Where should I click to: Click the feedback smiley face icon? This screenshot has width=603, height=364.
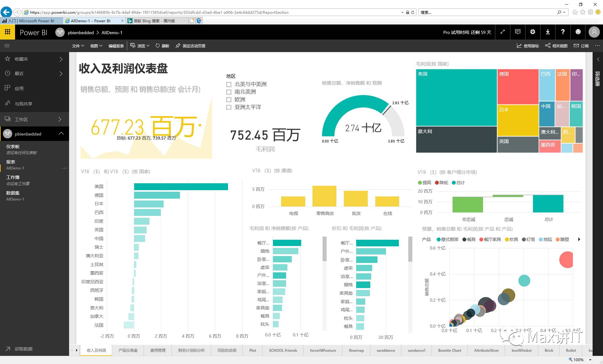click(x=578, y=32)
